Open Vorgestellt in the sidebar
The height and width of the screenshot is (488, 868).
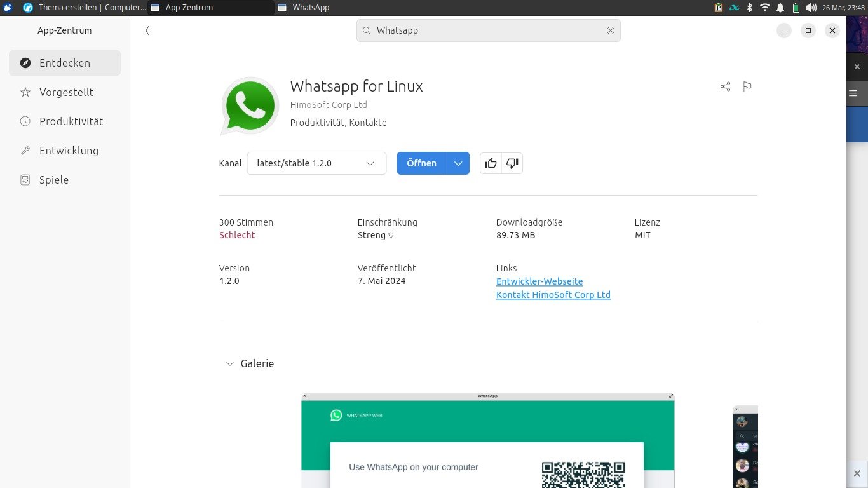tap(65, 92)
